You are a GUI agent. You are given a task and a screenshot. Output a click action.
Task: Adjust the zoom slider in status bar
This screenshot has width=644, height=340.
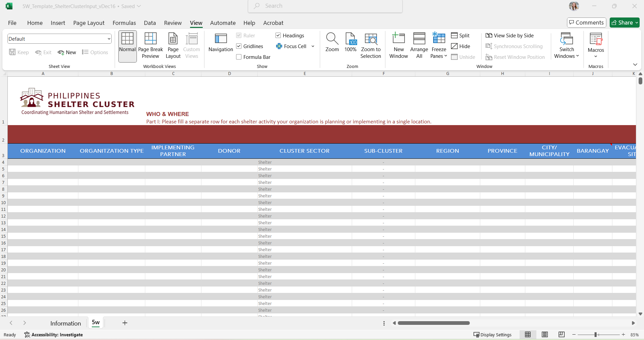[596, 335]
